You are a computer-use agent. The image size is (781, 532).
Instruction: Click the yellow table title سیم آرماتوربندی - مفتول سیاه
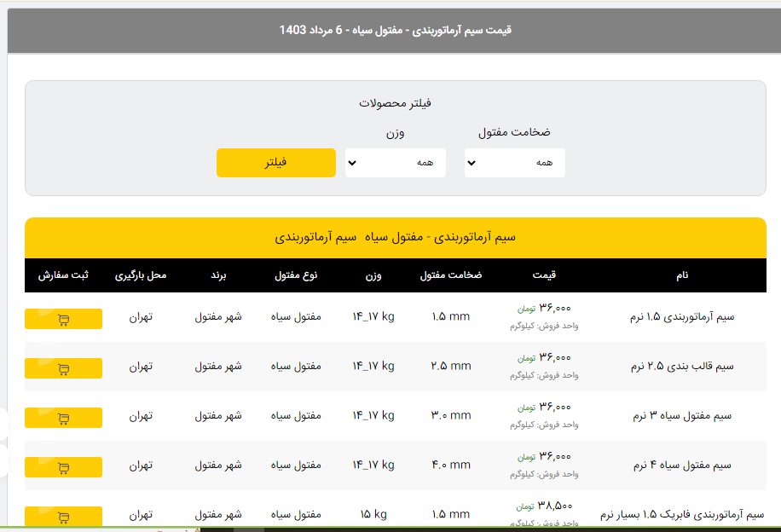(396, 237)
